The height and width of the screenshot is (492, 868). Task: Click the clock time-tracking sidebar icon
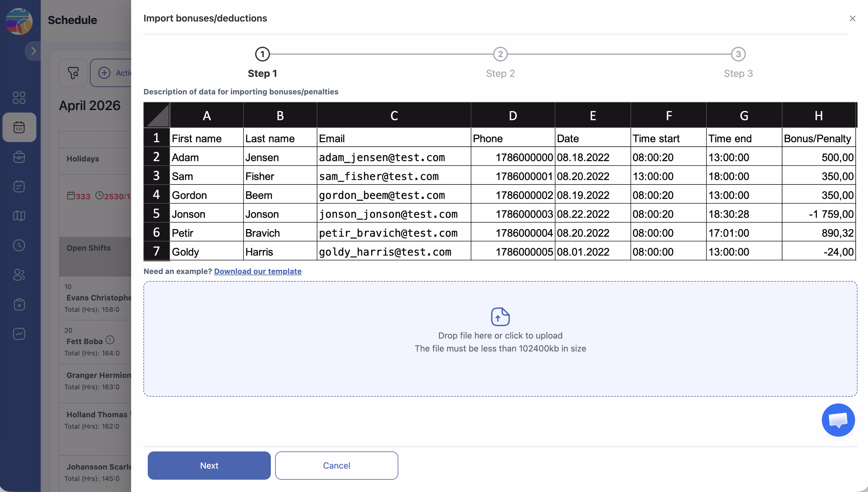pyautogui.click(x=19, y=245)
